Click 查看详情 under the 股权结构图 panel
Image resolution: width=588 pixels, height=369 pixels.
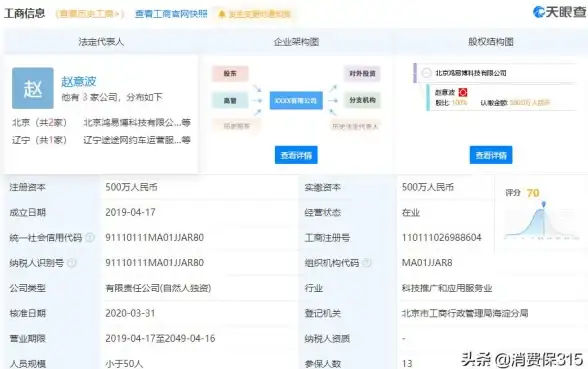490,155
